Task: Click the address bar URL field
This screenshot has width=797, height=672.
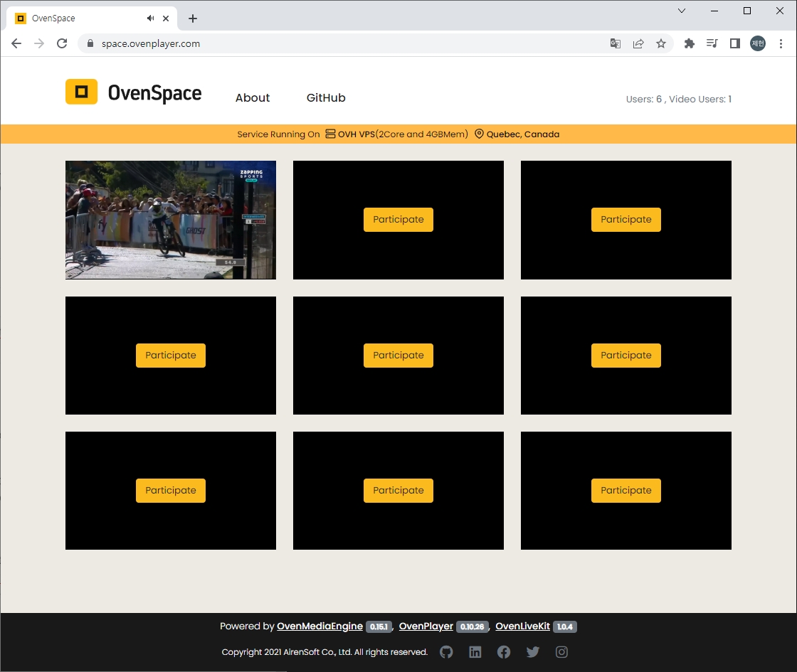Action: click(x=342, y=43)
